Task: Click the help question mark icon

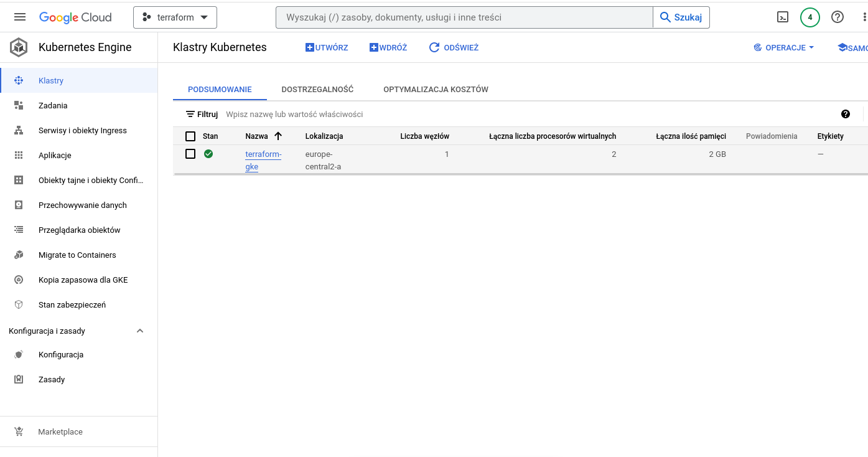Action: [x=837, y=17]
